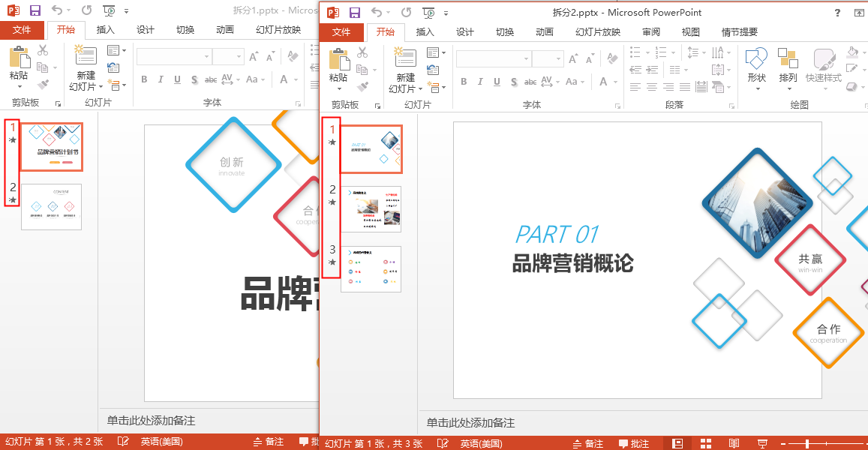The height and width of the screenshot is (450, 868).
Task: Decrease font size in 拆分2 window
Action: click(x=590, y=58)
